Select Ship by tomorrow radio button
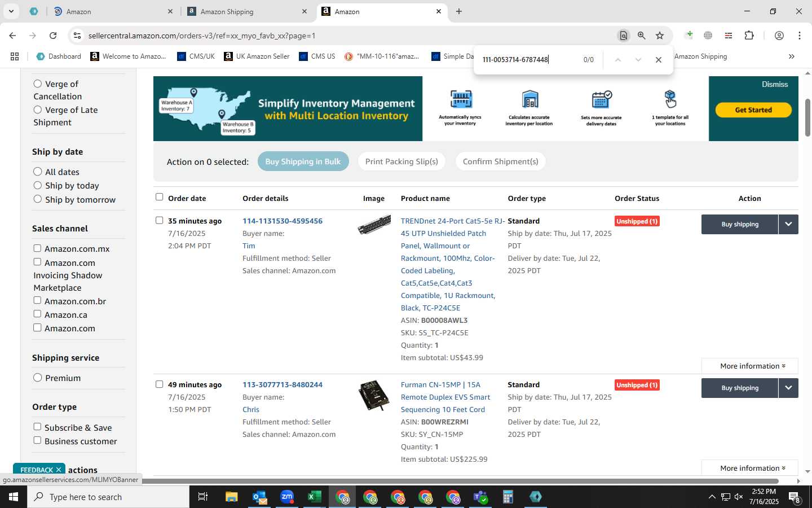The image size is (812, 508). coord(38,199)
